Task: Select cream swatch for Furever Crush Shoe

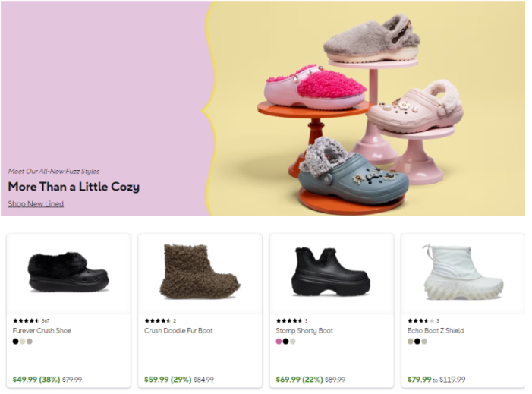Action: point(23,341)
